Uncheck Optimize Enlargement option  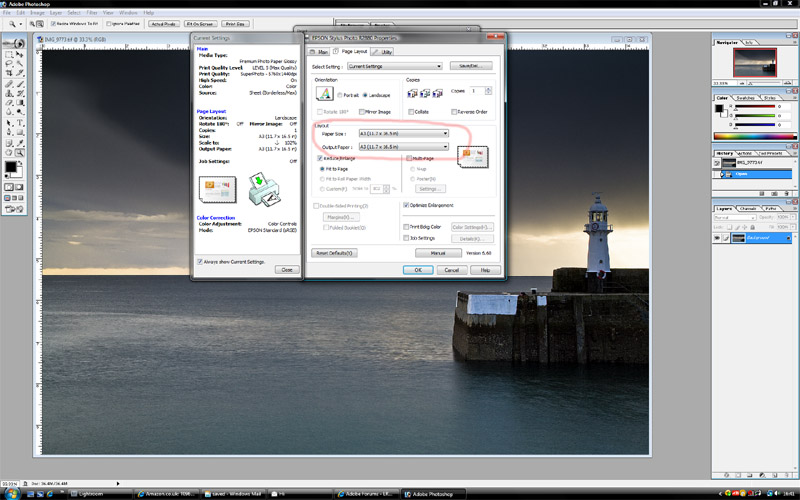(405, 205)
